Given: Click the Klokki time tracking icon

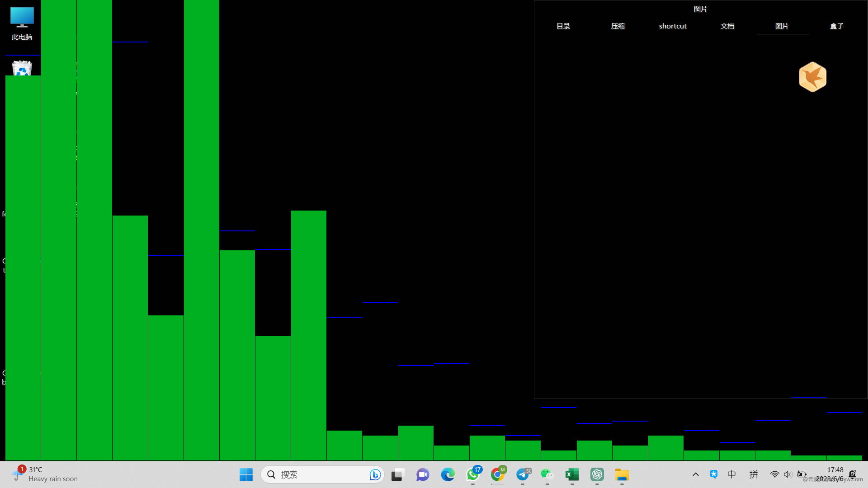Looking at the screenshot, I should click(x=812, y=76).
